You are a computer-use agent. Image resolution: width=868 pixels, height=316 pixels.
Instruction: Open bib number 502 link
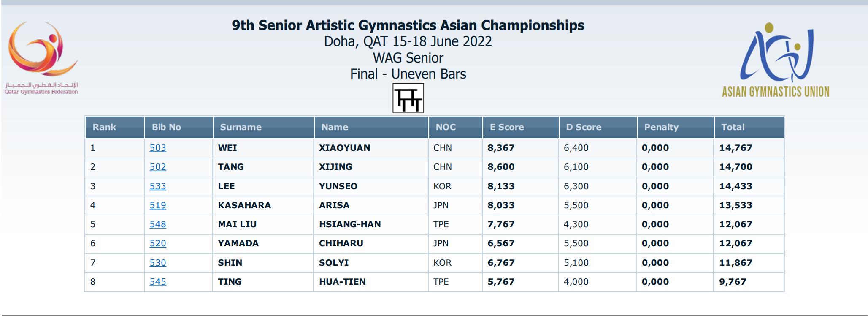[158, 167]
